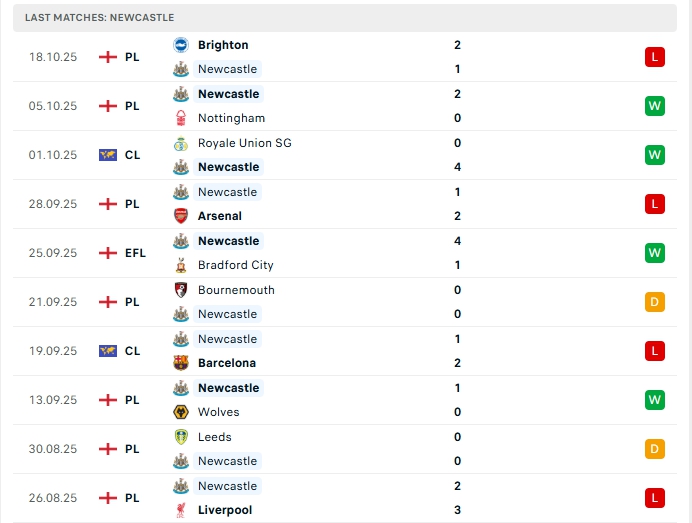Click the Arsenal club crest icon
The width and height of the screenshot is (692, 523).
181,216
